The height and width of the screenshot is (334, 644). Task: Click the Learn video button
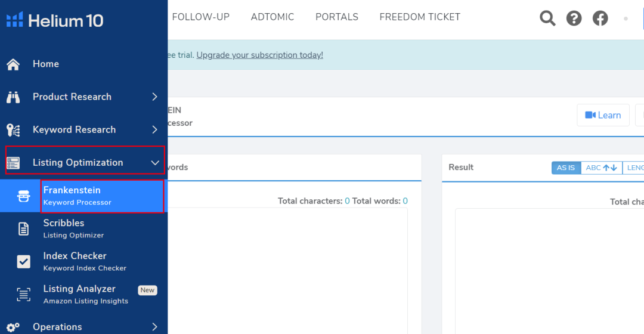603,115
